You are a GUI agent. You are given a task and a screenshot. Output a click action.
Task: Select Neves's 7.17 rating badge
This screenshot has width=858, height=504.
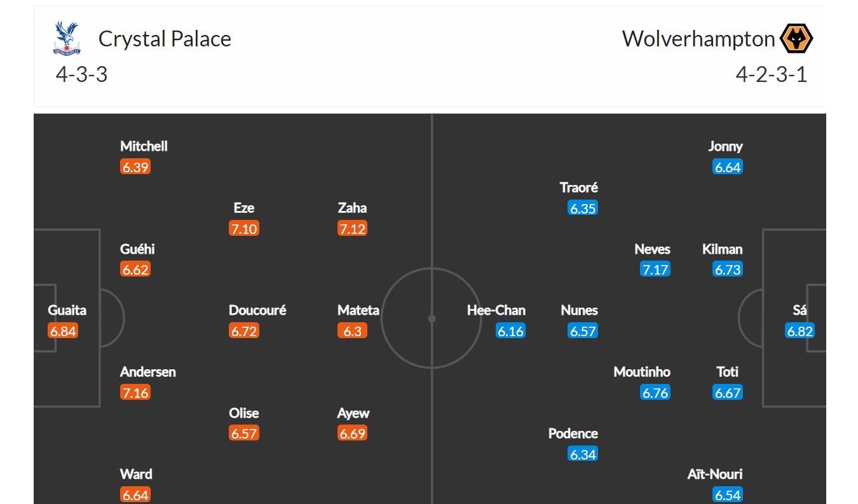pyautogui.click(x=655, y=269)
